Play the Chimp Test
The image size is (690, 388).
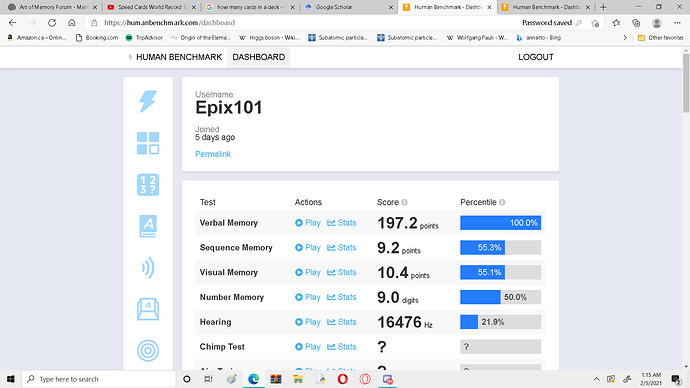(x=308, y=347)
